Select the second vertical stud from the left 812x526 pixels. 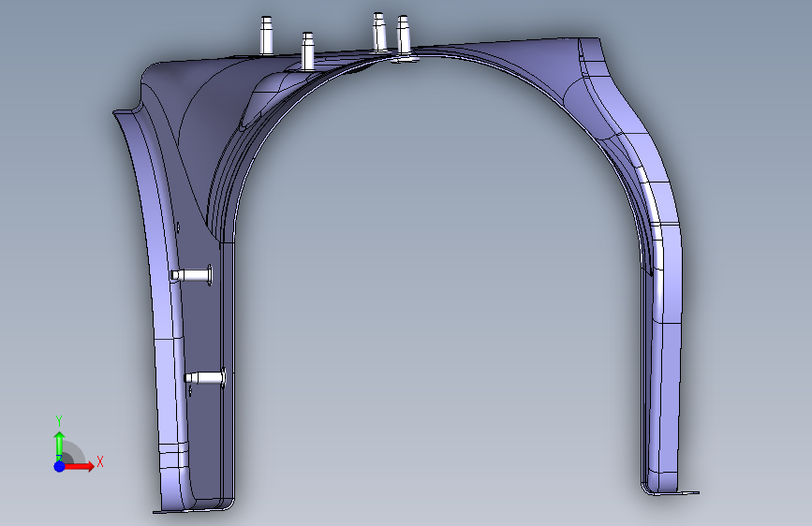307,51
